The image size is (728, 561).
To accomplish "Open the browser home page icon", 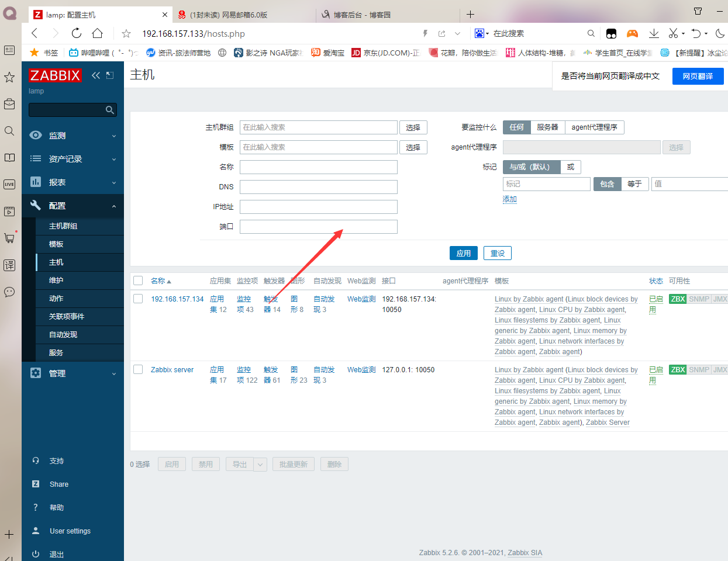I will (98, 33).
